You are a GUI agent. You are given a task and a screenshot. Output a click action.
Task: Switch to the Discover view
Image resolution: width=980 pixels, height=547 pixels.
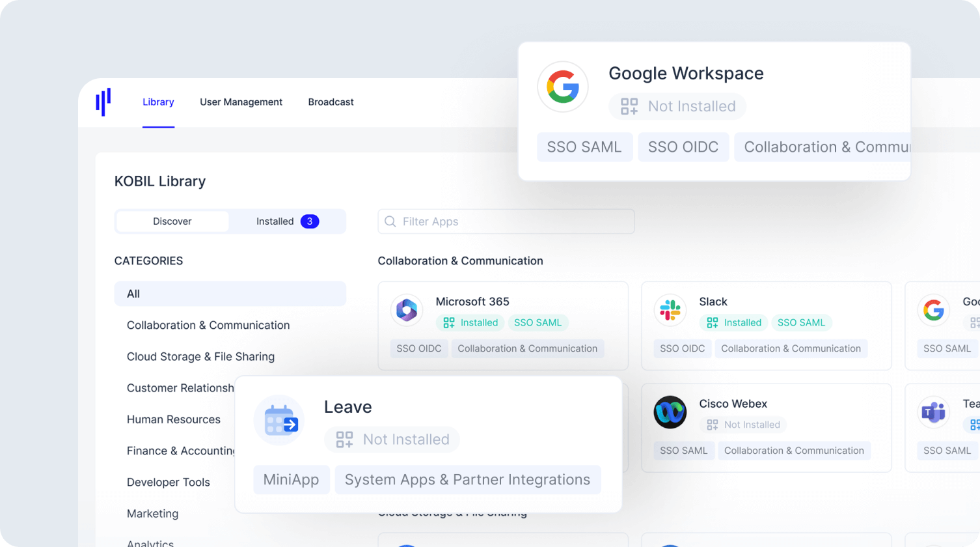[x=172, y=221]
